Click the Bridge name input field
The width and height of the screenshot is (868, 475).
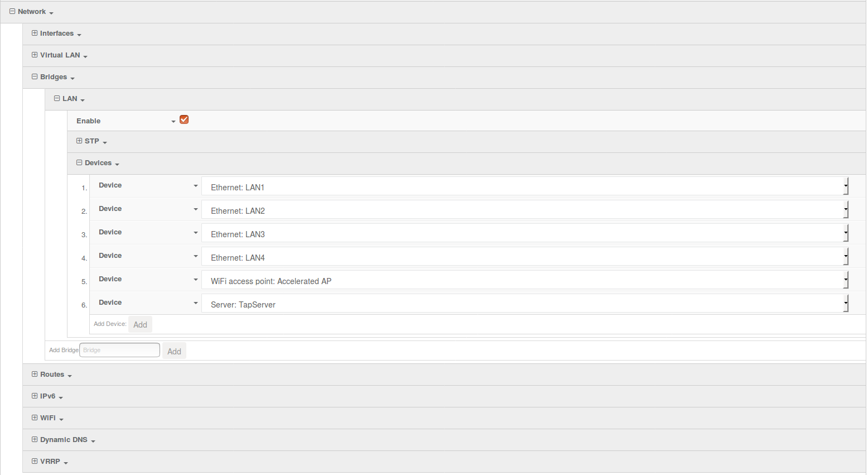coord(120,350)
